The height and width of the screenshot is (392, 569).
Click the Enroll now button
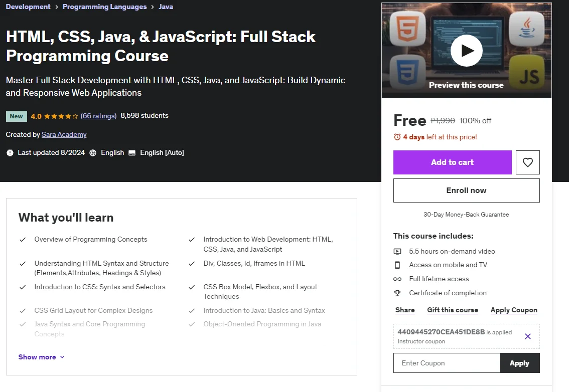(x=466, y=190)
